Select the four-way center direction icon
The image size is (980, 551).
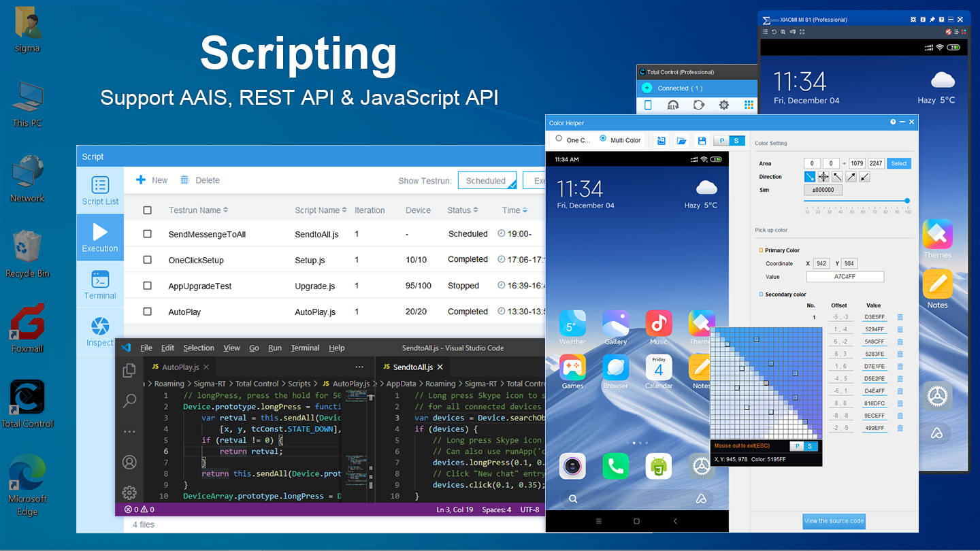coord(823,177)
